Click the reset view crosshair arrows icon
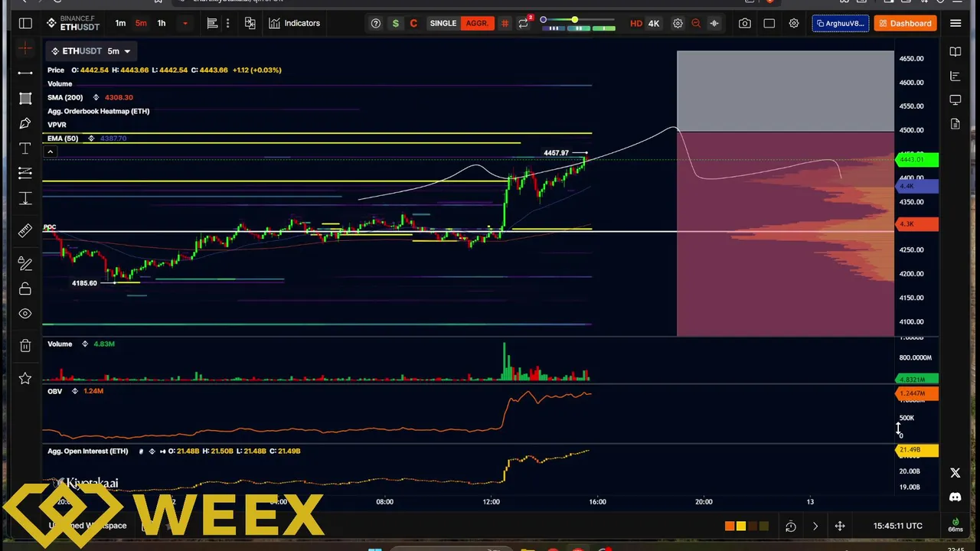 coord(840,526)
